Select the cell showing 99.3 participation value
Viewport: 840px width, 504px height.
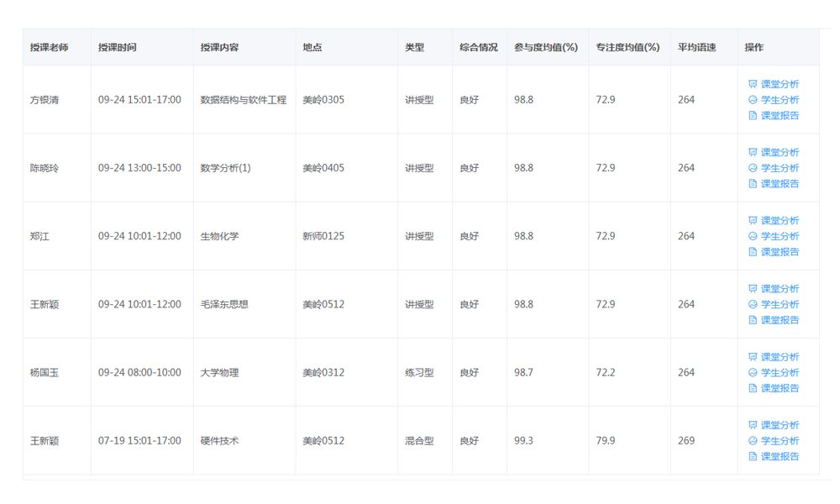pyautogui.click(x=522, y=440)
